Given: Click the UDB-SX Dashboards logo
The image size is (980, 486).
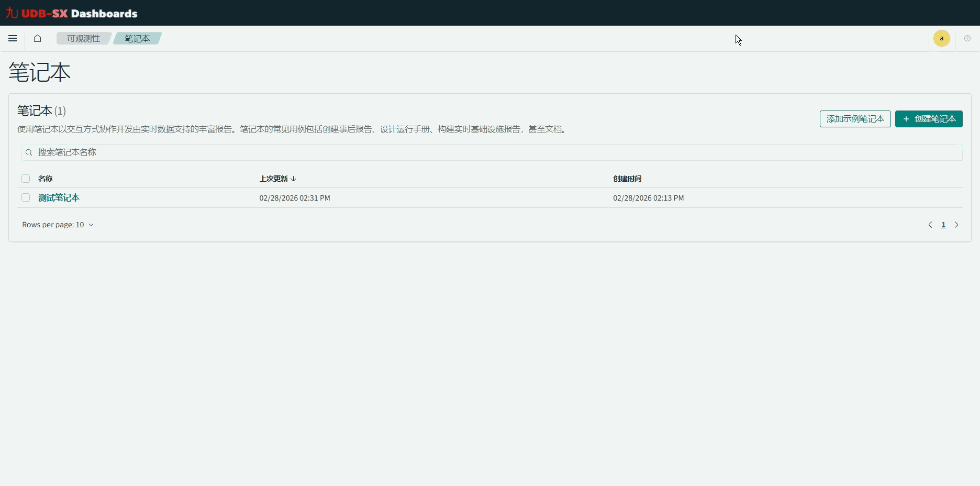Looking at the screenshot, I should coord(71,13).
